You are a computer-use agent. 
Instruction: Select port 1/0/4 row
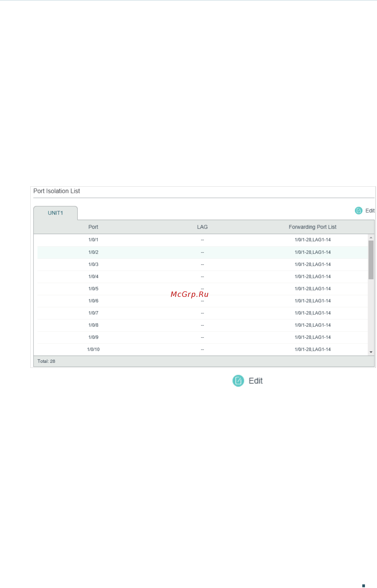coord(203,277)
